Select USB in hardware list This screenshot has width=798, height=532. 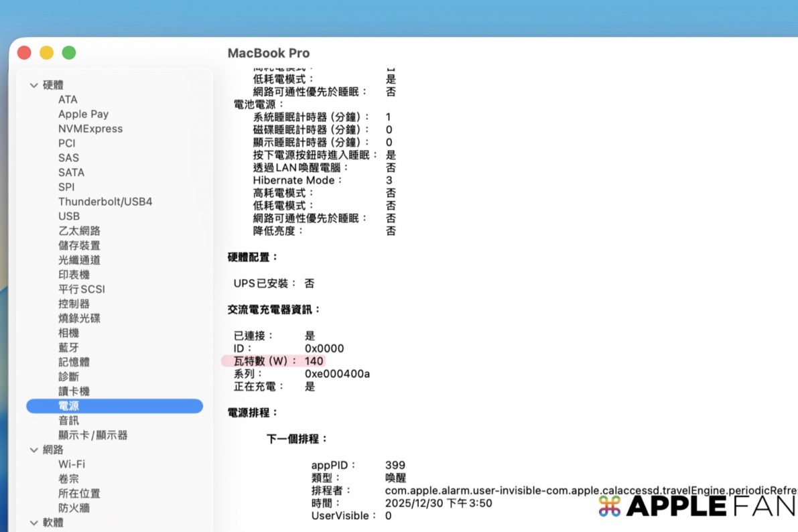point(68,216)
